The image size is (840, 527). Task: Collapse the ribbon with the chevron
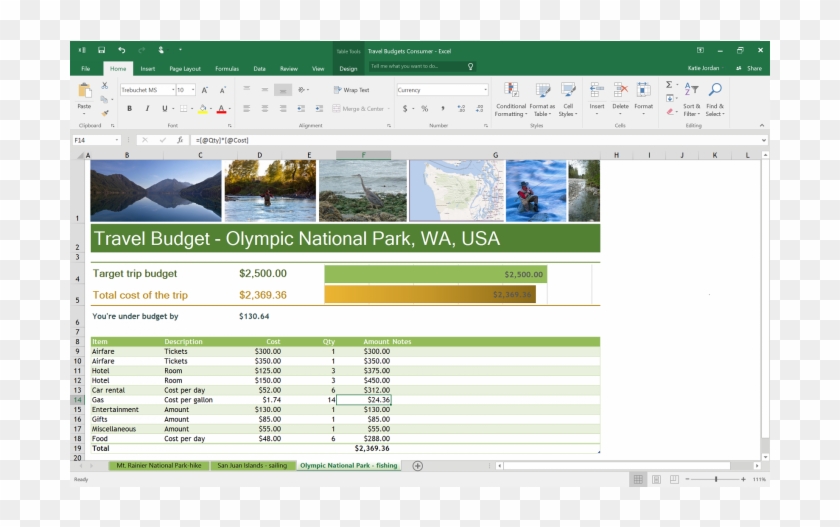[761, 125]
